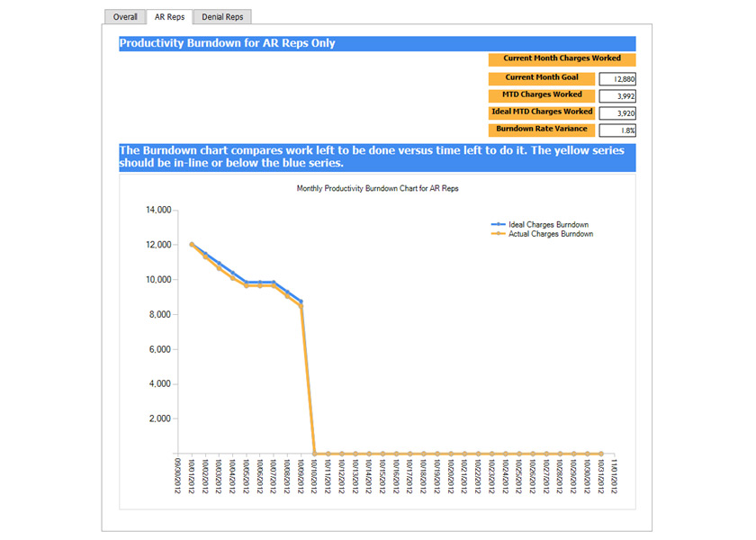The height and width of the screenshot is (540, 756).
Task: Click the Burndown Rate Variance 1.8% field
Action: pyautogui.click(x=617, y=130)
